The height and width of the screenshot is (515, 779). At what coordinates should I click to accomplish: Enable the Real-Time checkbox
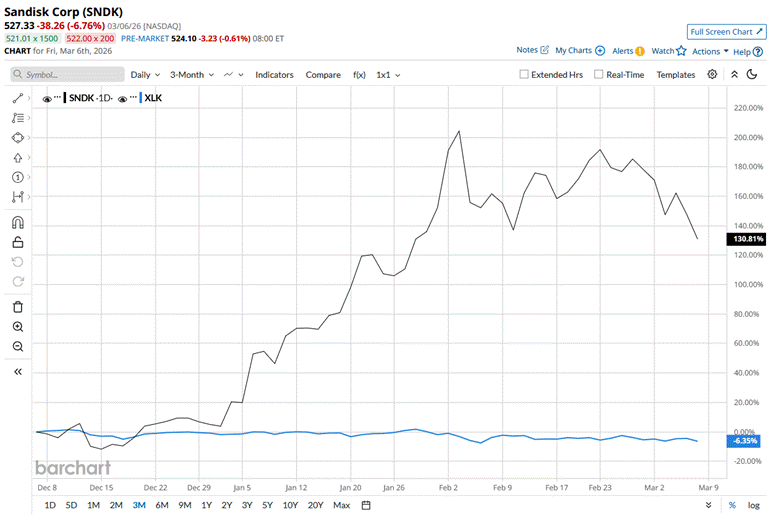click(599, 74)
